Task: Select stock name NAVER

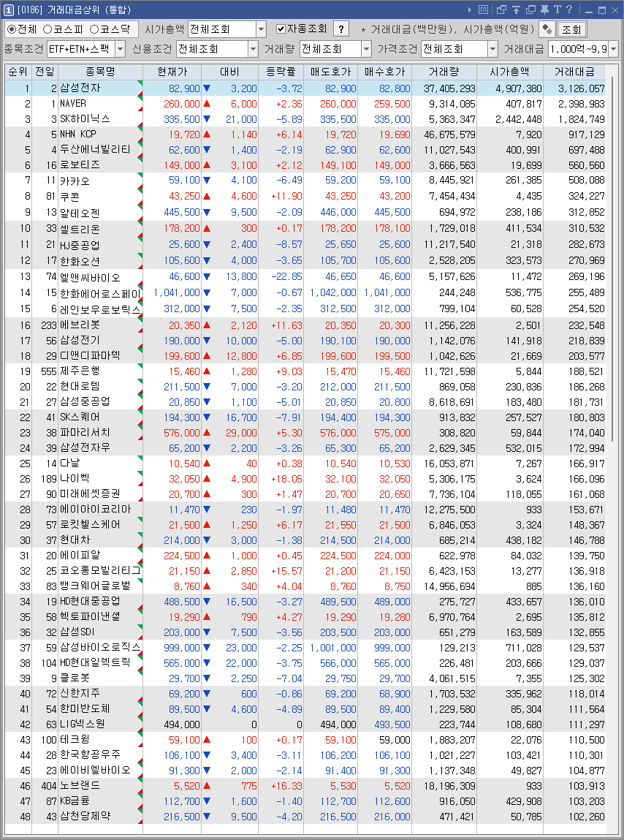Action: pyautogui.click(x=73, y=103)
